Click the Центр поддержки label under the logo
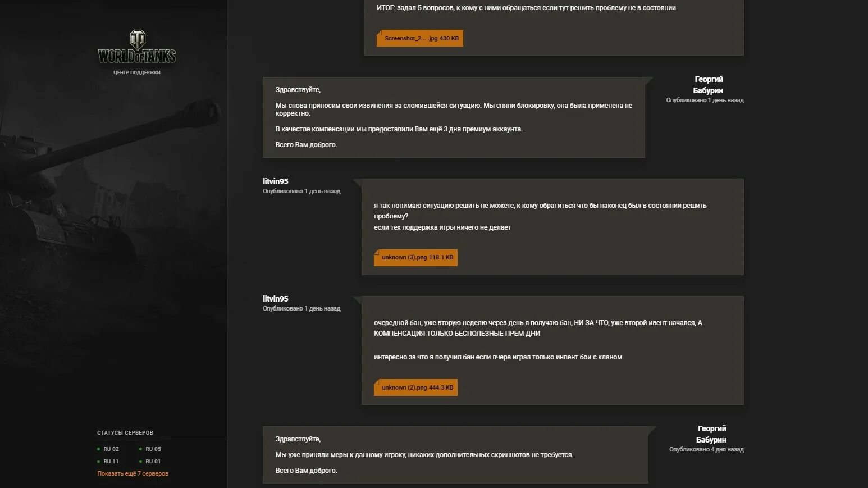Image resolution: width=868 pixels, height=488 pixels. 137,72
